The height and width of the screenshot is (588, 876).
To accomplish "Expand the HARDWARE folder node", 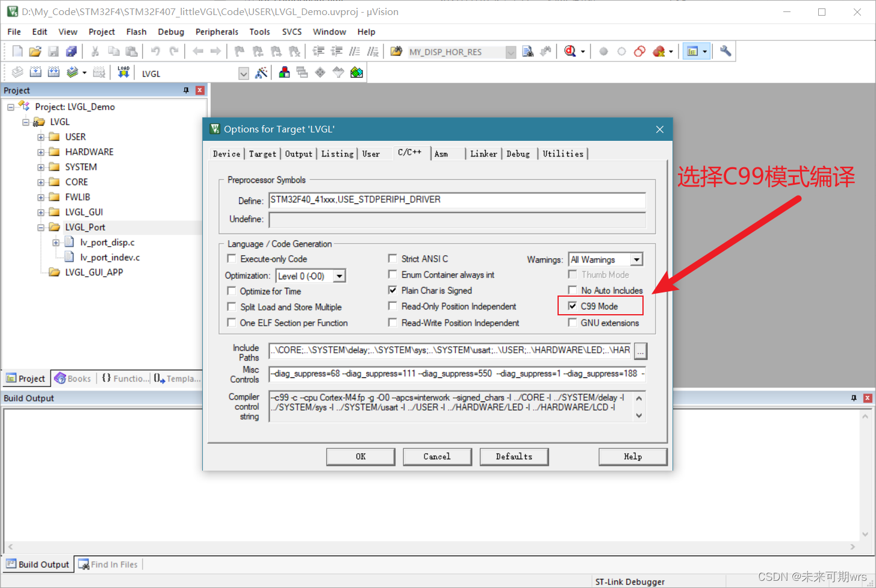I will [41, 152].
